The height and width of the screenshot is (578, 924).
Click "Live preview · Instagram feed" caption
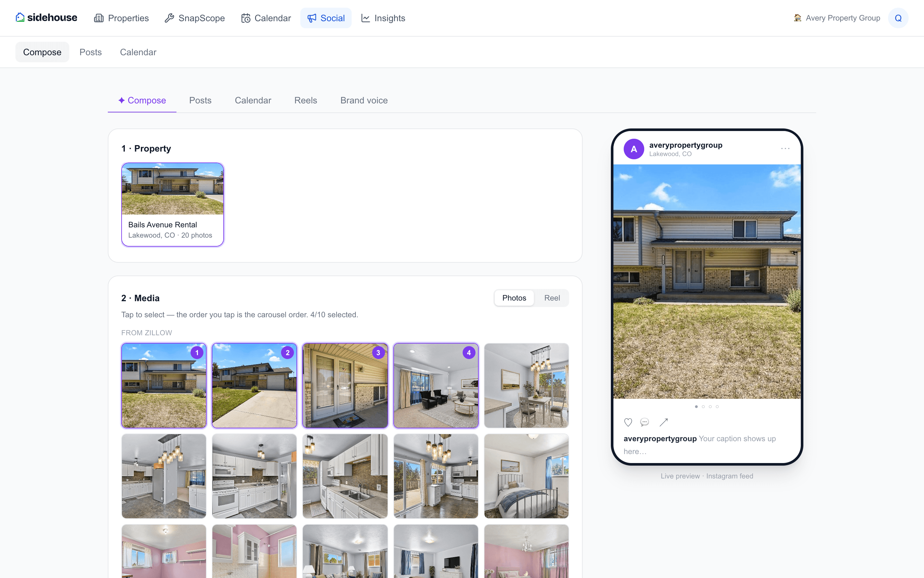pyautogui.click(x=707, y=476)
